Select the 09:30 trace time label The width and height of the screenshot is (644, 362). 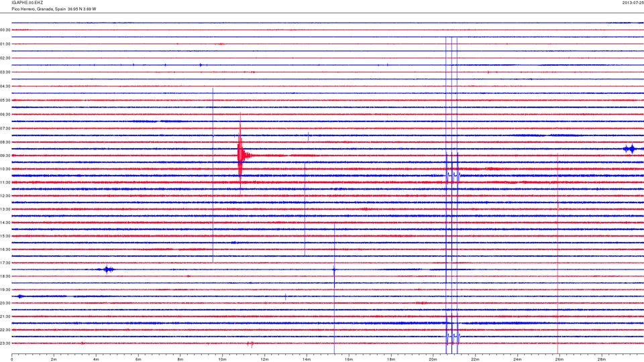5,156
